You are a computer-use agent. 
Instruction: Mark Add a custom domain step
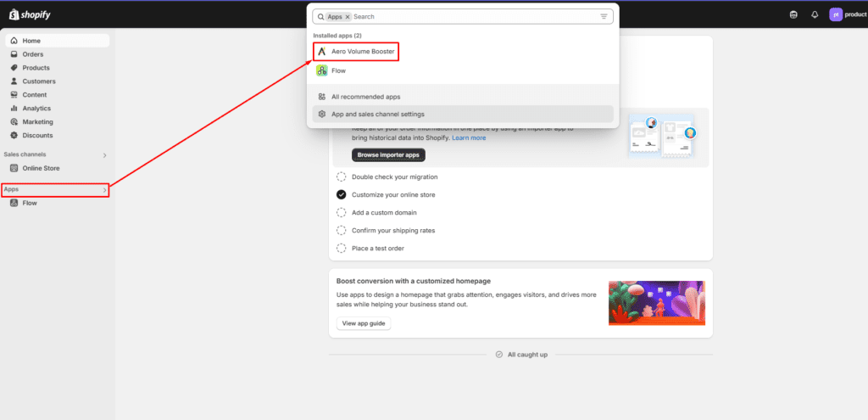[x=342, y=213]
